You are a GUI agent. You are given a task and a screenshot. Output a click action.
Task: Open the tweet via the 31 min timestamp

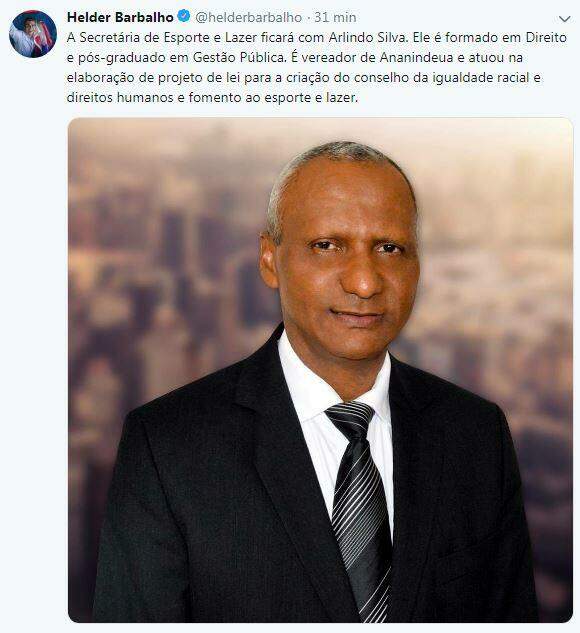(335, 17)
